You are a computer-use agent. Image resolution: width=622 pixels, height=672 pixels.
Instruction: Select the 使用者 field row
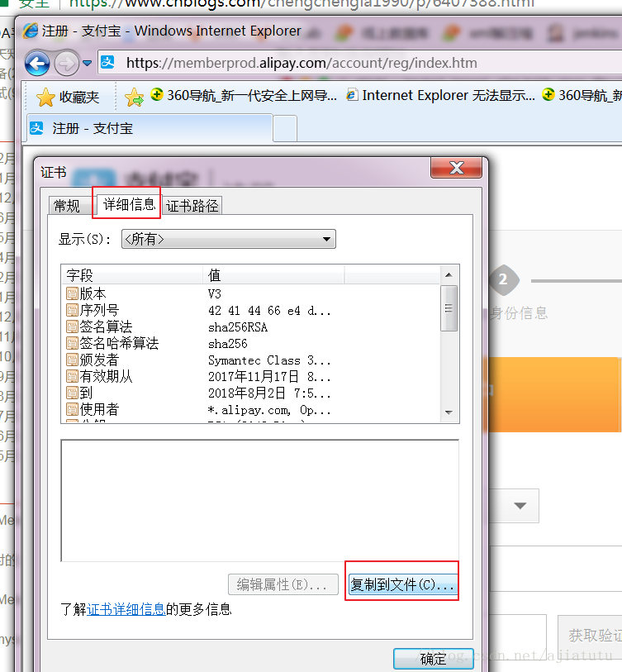[x=251, y=410]
